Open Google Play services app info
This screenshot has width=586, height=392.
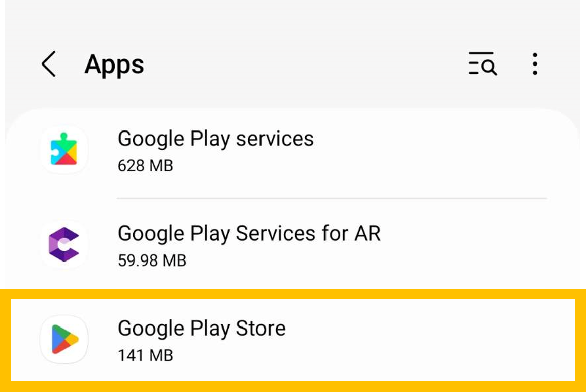[x=216, y=139]
